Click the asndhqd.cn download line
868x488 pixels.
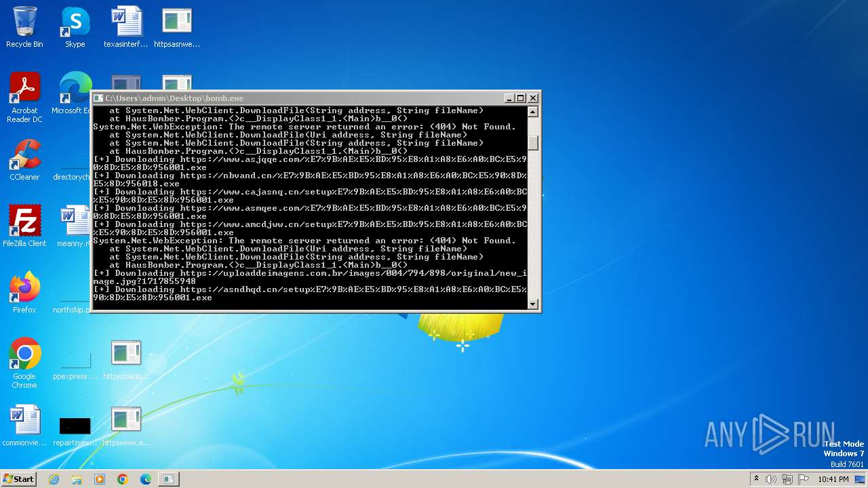tap(310, 293)
